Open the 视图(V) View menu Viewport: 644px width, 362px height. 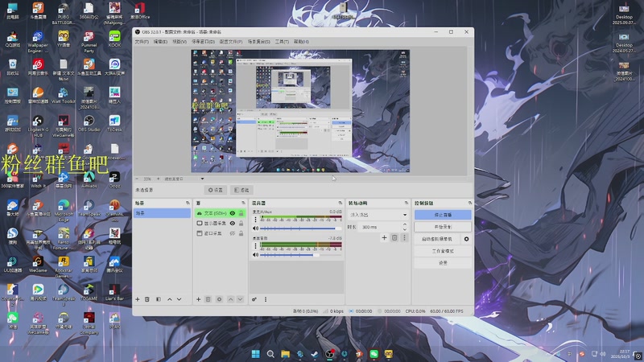point(179,42)
